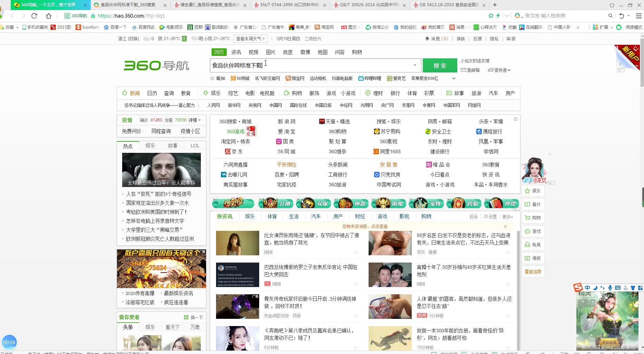Open the settings gear in site grid
The height and width of the screenshot is (354, 644).
[x=515, y=119]
